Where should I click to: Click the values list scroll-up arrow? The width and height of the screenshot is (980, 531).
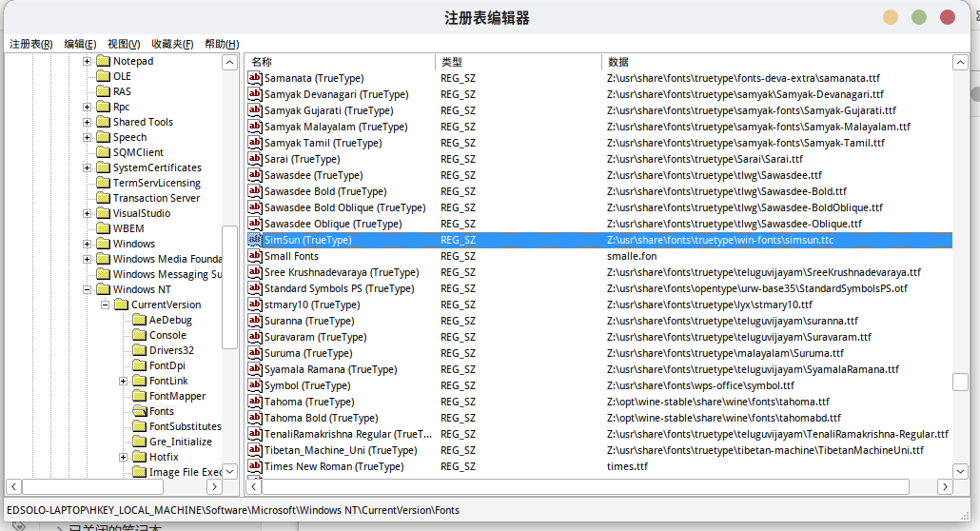coord(960,63)
